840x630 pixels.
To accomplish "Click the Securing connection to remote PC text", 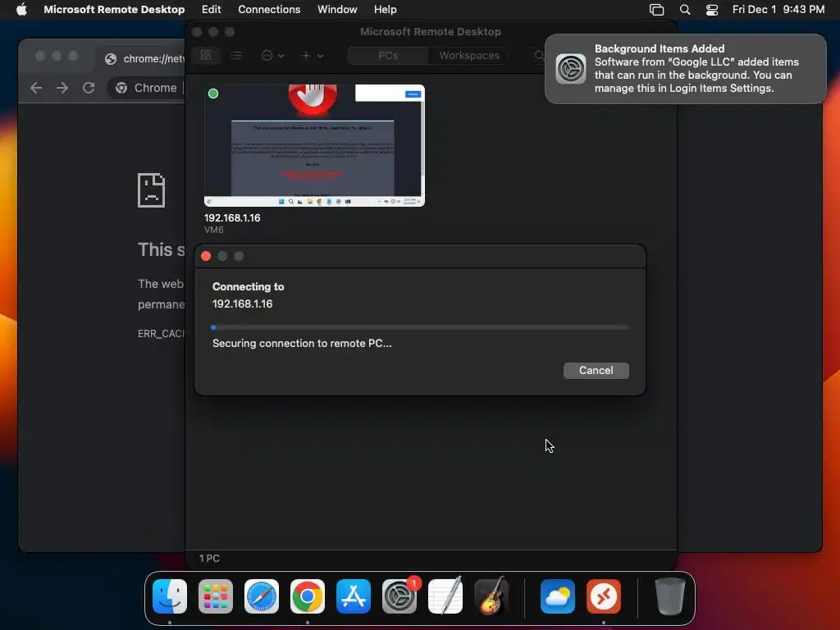I will tap(302, 344).
